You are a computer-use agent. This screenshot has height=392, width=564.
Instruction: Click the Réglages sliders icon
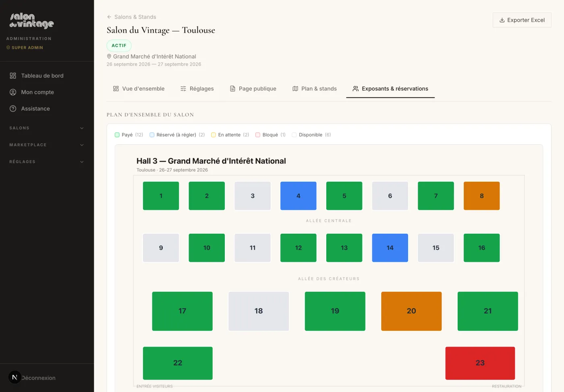(183, 89)
